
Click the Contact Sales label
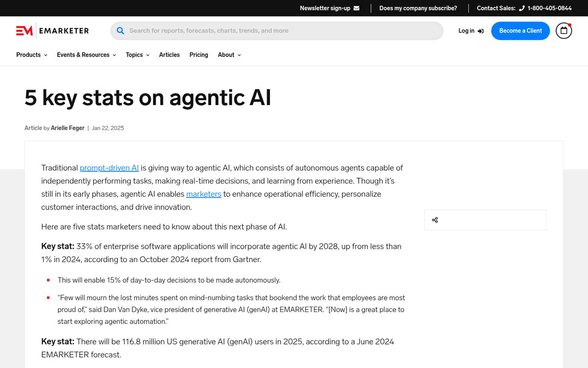pos(496,8)
